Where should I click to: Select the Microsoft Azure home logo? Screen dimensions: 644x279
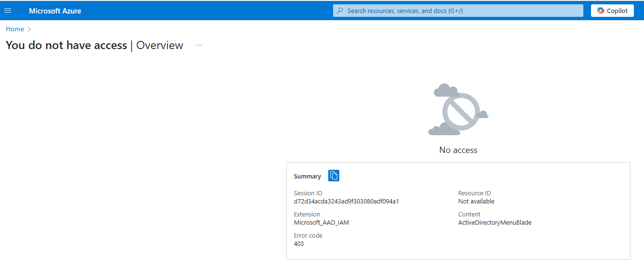click(x=55, y=10)
